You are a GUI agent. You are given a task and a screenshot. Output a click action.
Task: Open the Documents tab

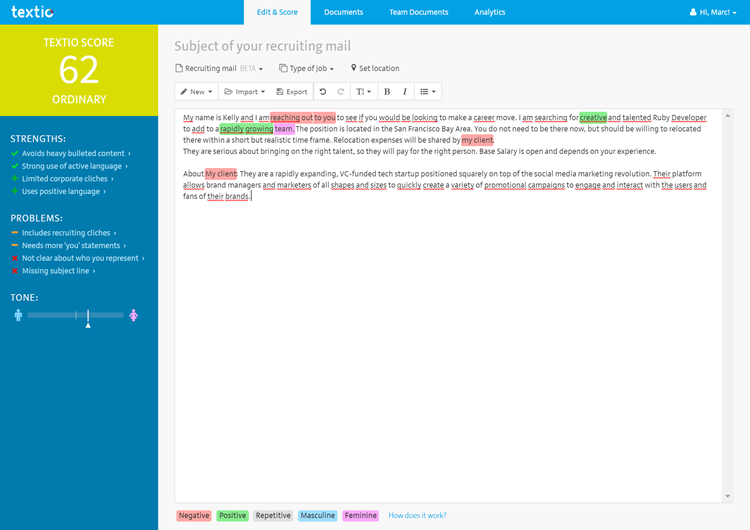(343, 12)
